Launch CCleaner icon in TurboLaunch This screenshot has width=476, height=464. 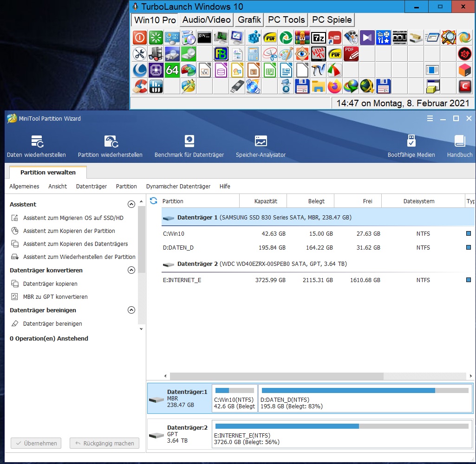(139, 86)
